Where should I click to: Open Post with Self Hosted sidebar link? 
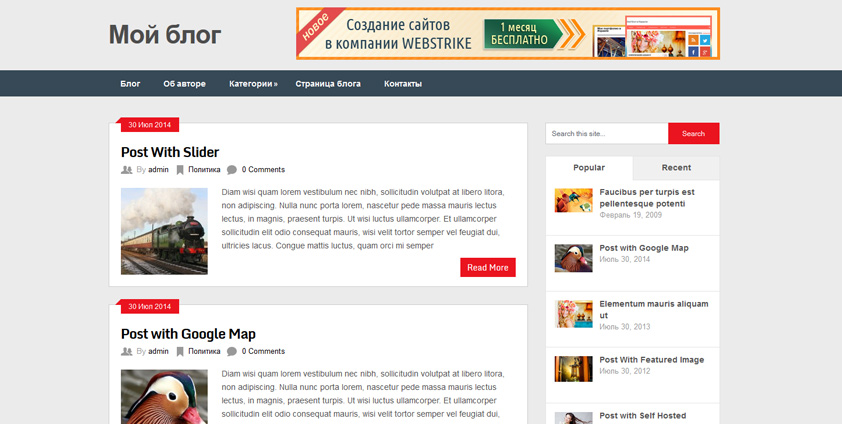(x=643, y=415)
